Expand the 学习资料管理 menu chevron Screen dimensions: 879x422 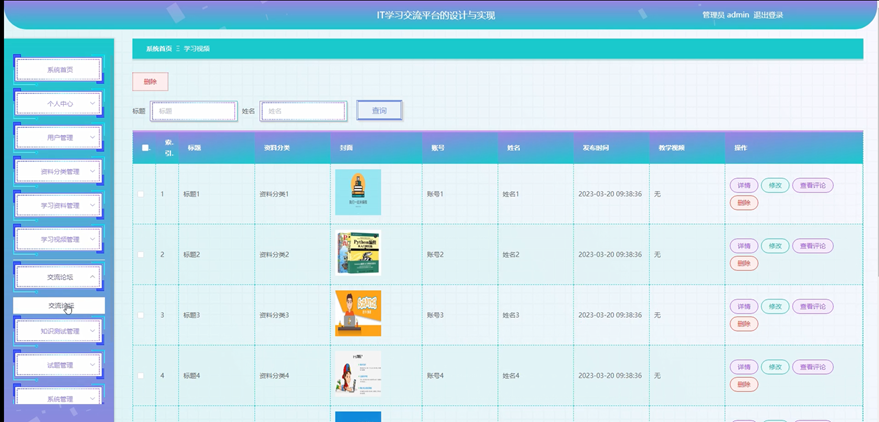tap(92, 205)
